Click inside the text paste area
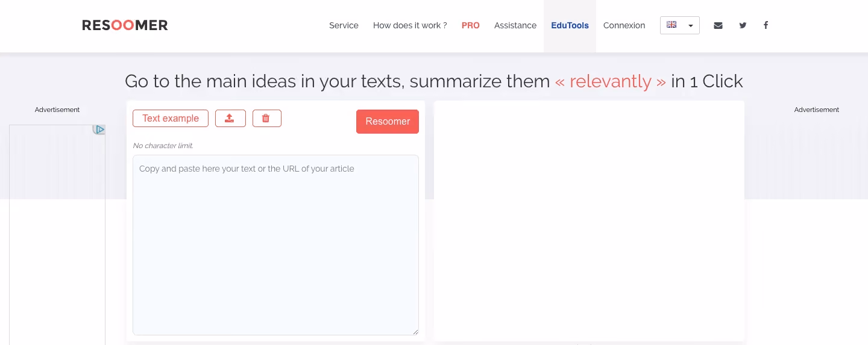 (x=275, y=245)
